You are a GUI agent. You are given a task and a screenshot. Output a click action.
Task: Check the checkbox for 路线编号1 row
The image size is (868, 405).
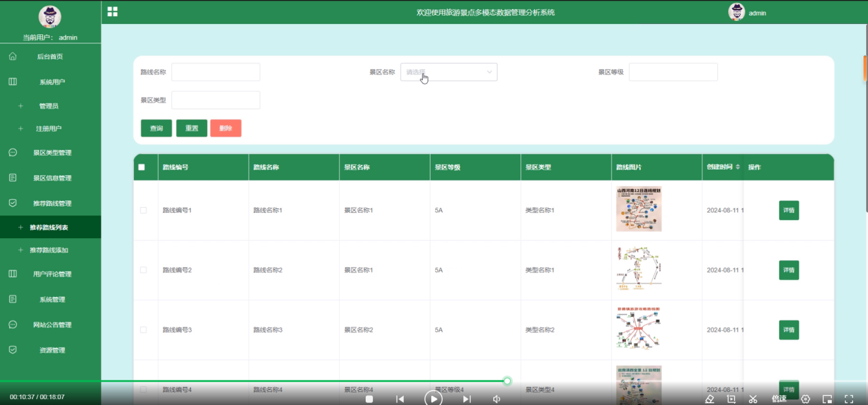click(x=143, y=210)
